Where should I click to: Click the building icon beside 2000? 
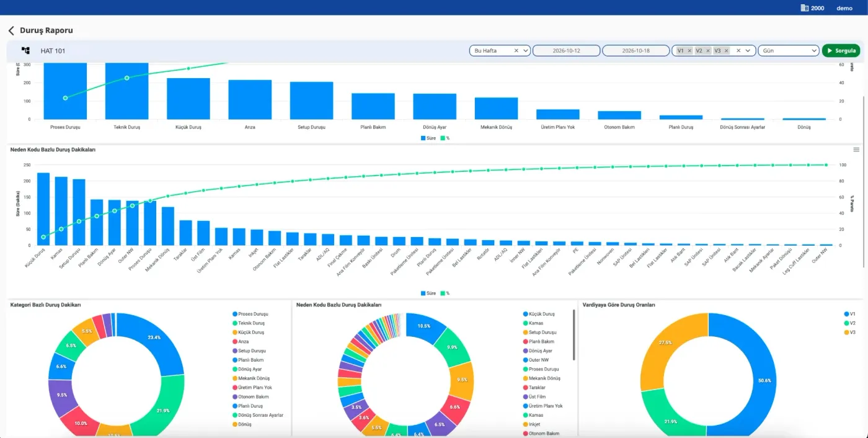point(805,8)
